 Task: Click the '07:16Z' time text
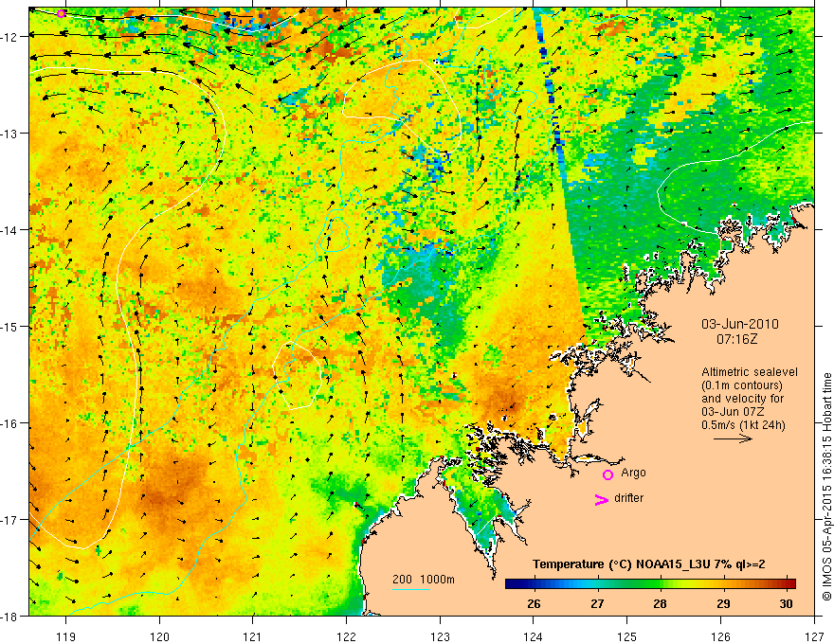(x=736, y=338)
